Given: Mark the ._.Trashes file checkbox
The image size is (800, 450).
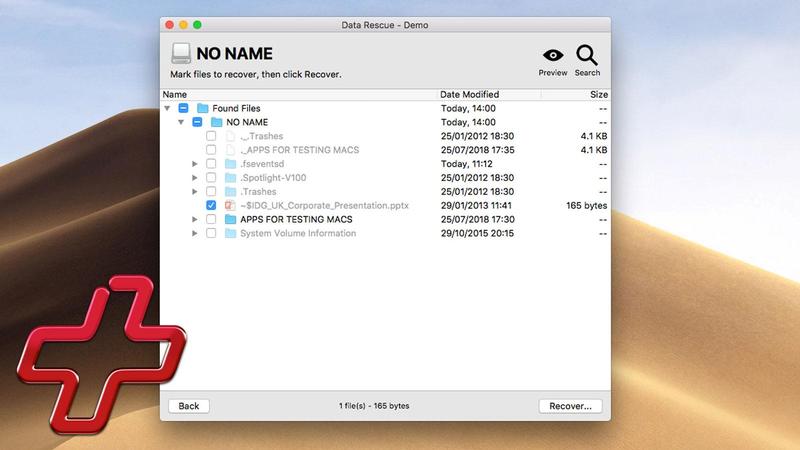Looking at the screenshot, I should pyautogui.click(x=211, y=136).
